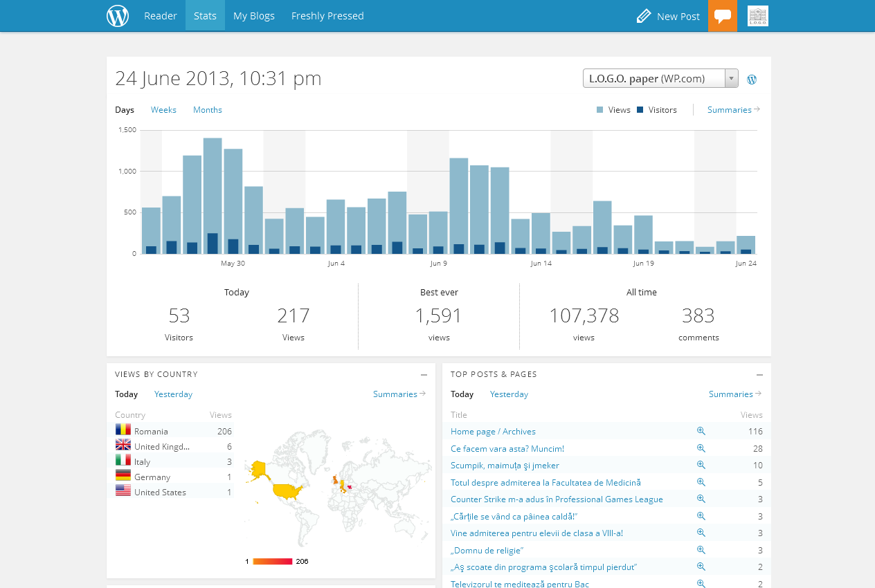
Task: Open the Reader tab
Action: [x=161, y=16]
